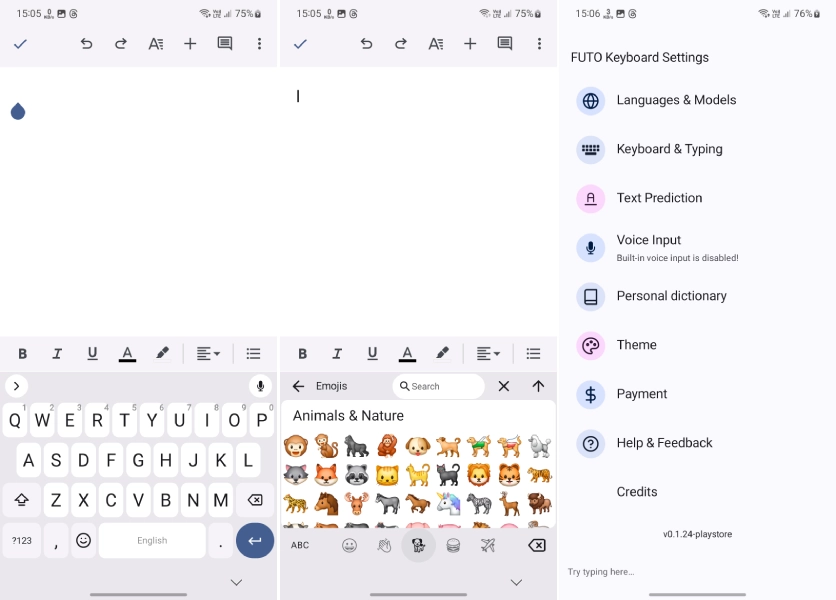Screen dimensions: 836x600
Task: Open Personal dictionary settings
Action: point(697,297)
